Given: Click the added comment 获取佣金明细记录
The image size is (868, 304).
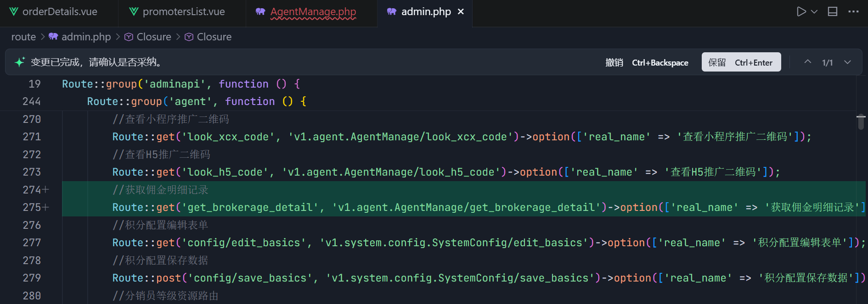Looking at the screenshot, I should coord(160,190).
